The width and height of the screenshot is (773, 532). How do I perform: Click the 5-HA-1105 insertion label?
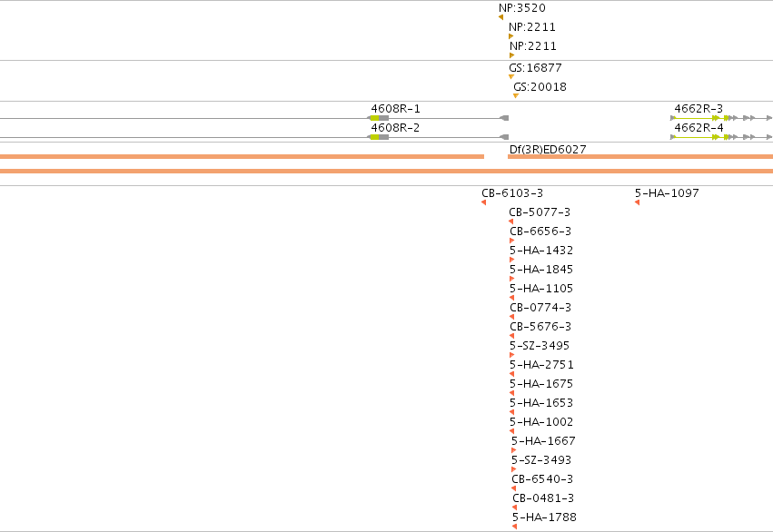541,288
